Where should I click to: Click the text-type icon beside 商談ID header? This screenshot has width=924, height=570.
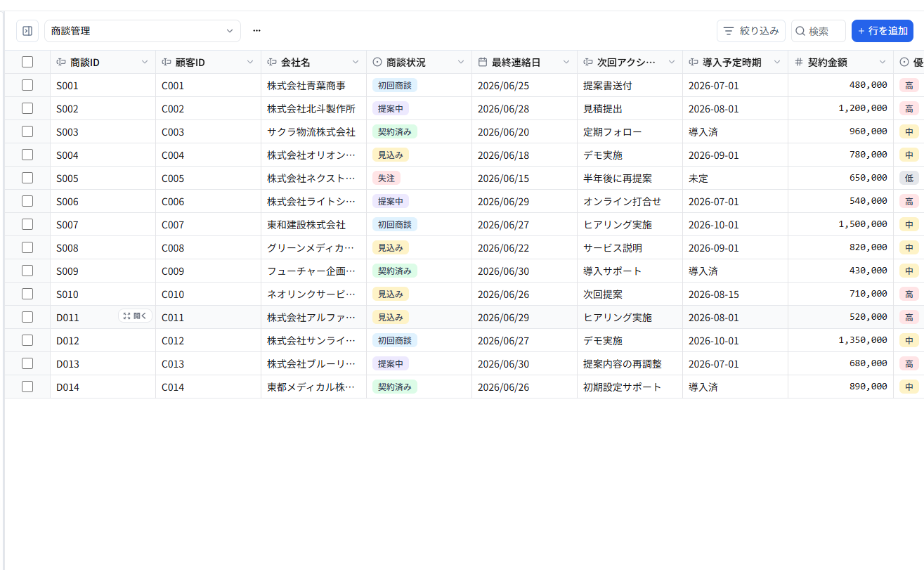(x=61, y=63)
